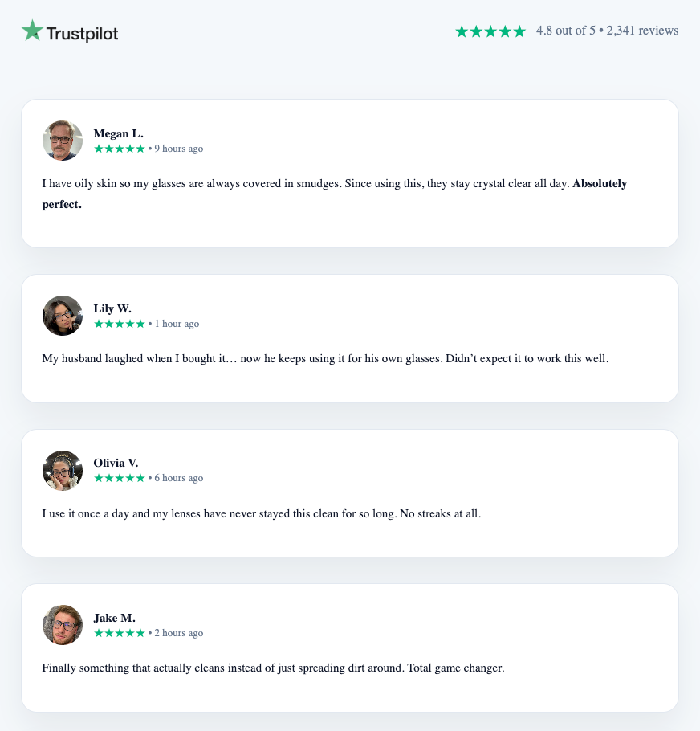The width and height of the screenshot is (700, 731).
Task: Open reviewer name Megan L.
Action: point(118,133)
